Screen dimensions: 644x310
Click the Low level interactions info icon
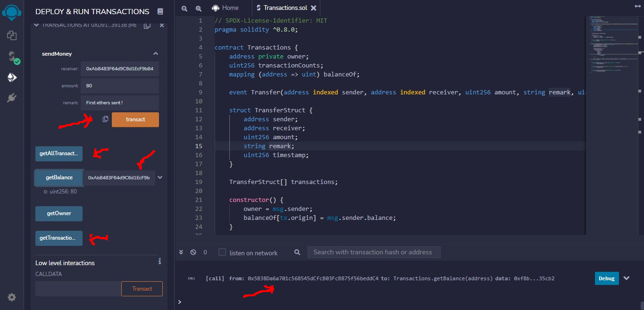click(160, 261)
